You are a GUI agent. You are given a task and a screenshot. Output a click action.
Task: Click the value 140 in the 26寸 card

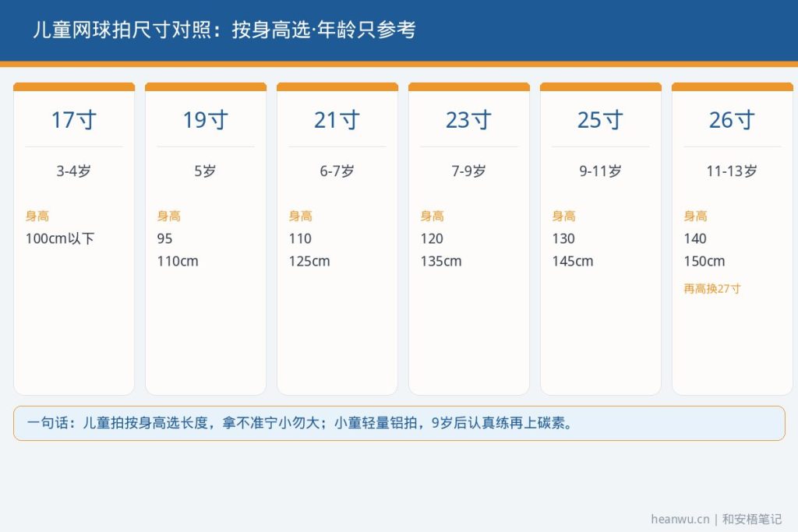695,238
